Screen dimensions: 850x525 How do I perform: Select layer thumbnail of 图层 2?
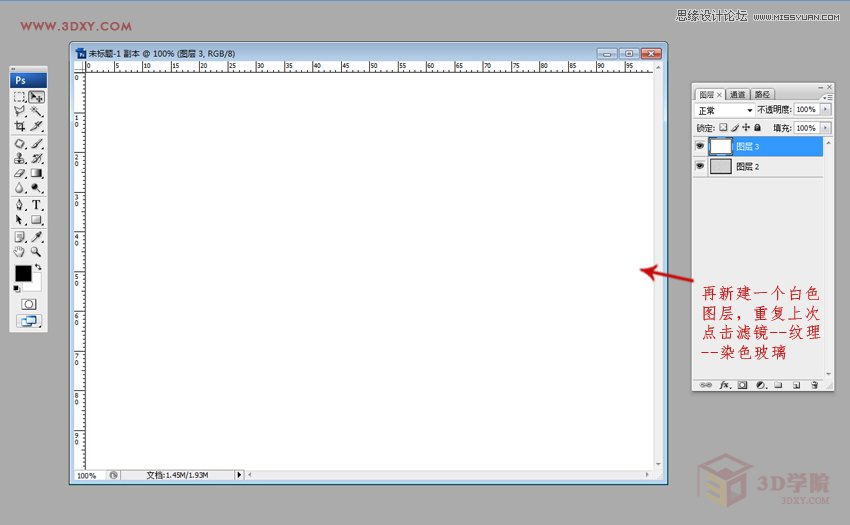pyautogui.click(x=720, y=166)
